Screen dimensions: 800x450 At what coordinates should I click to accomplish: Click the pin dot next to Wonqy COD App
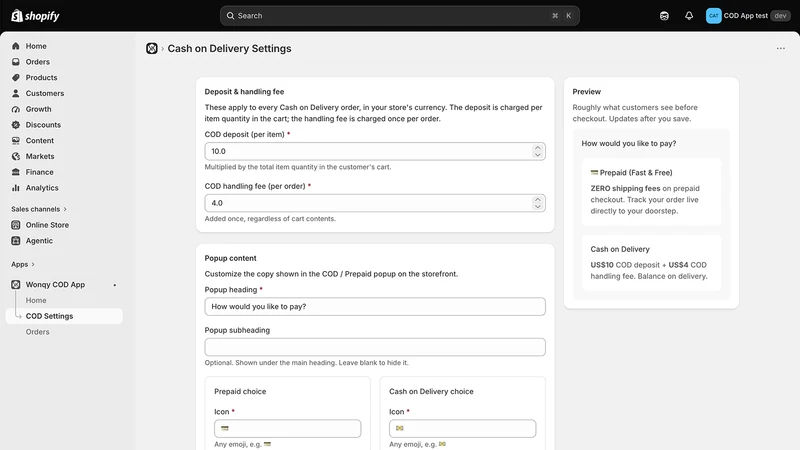(x=115, y=285)
